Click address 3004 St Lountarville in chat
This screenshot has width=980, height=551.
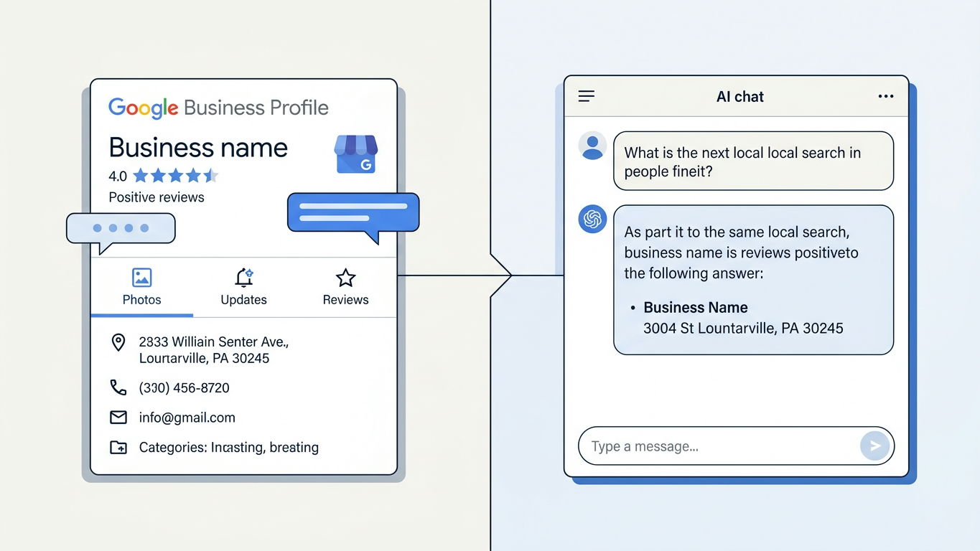(x=743, y=329)
